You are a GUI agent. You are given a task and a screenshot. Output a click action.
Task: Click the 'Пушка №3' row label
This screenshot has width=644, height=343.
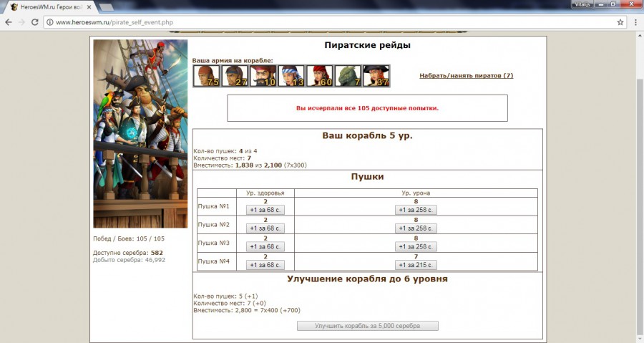point(213,243)
